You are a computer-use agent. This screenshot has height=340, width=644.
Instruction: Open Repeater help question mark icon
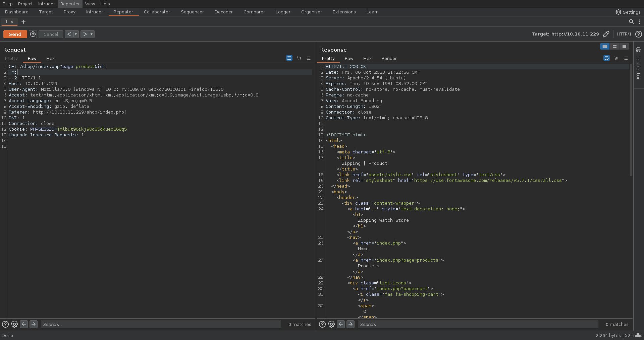point(639,34)
